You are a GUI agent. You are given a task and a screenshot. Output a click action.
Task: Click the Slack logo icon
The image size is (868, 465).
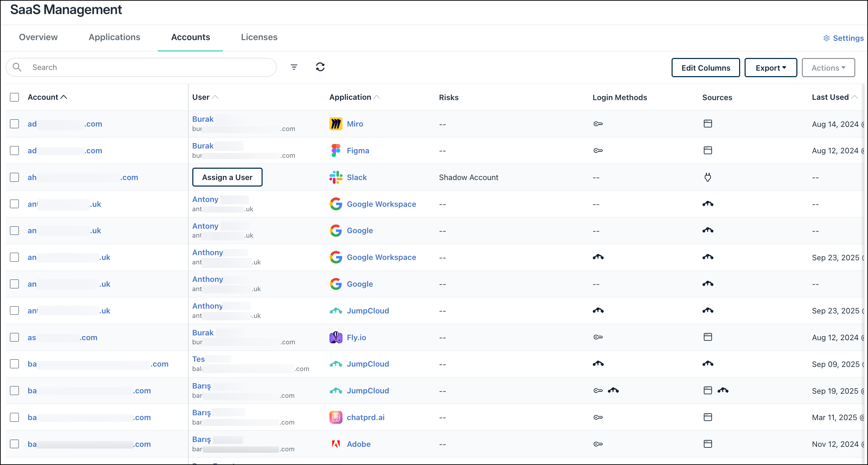click(x=336, y=177)
